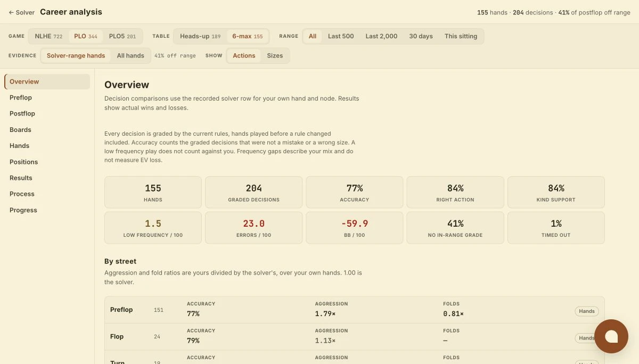Click the 1% Timed Out card
Screen dimensions: 639x364
coord(556,228)
